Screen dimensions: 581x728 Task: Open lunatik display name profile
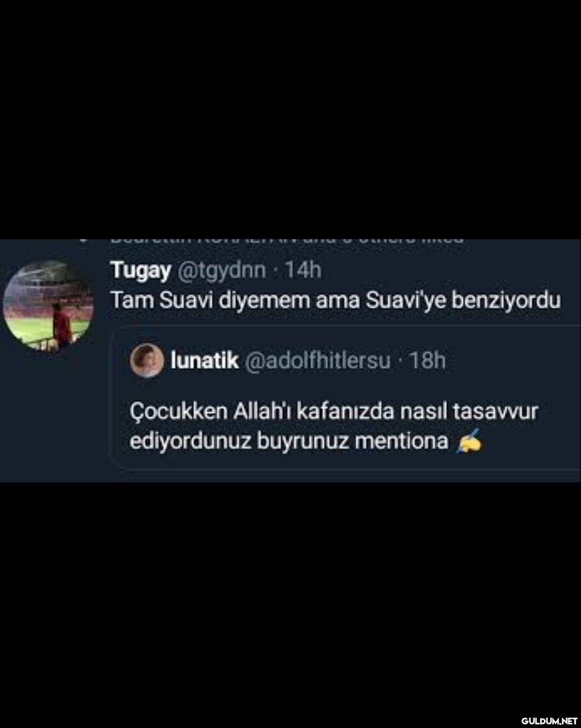[x=204, y=361]
